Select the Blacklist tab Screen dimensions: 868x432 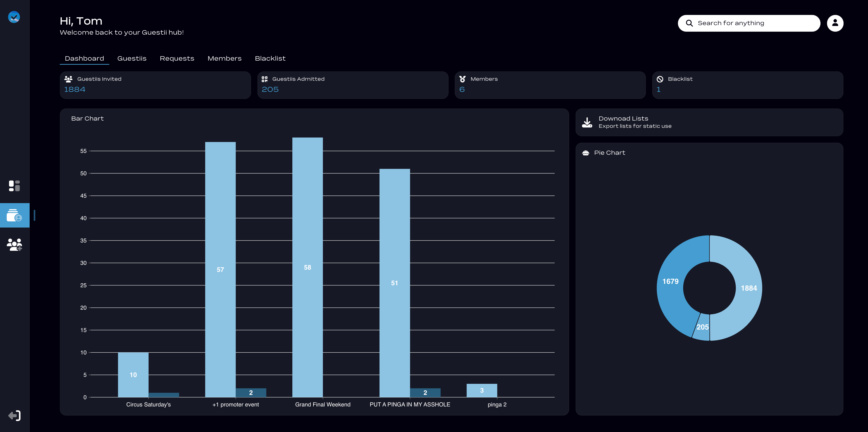point(270,59)
